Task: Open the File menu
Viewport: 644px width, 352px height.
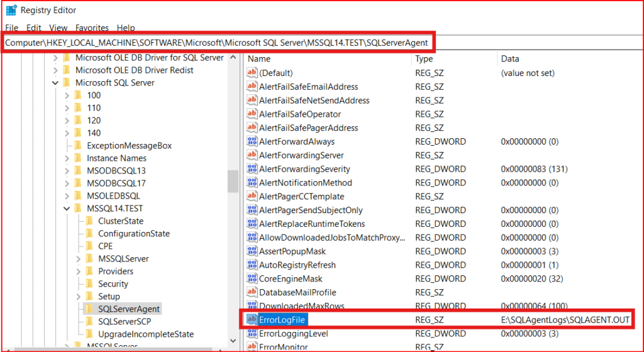Action: (x=12, y=28)
